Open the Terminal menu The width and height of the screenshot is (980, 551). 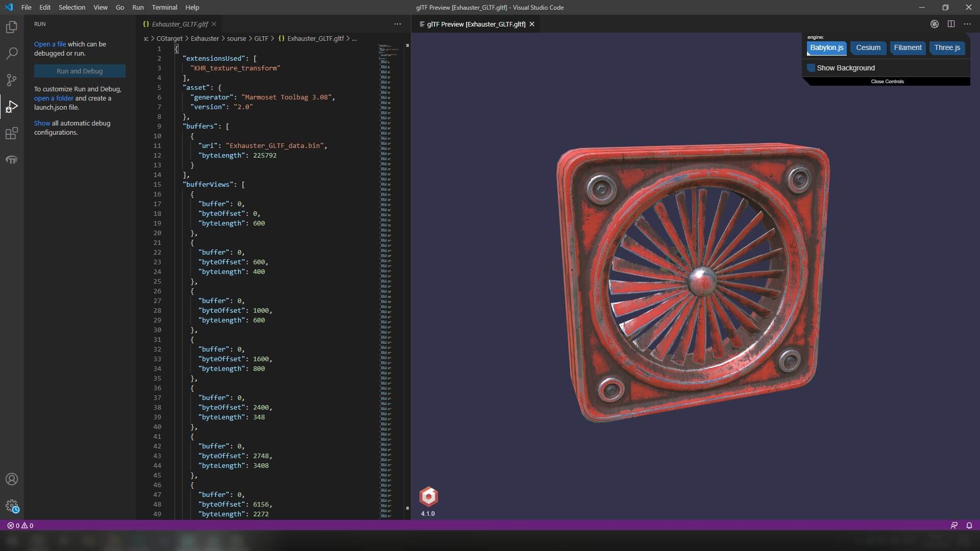point(164,7)
